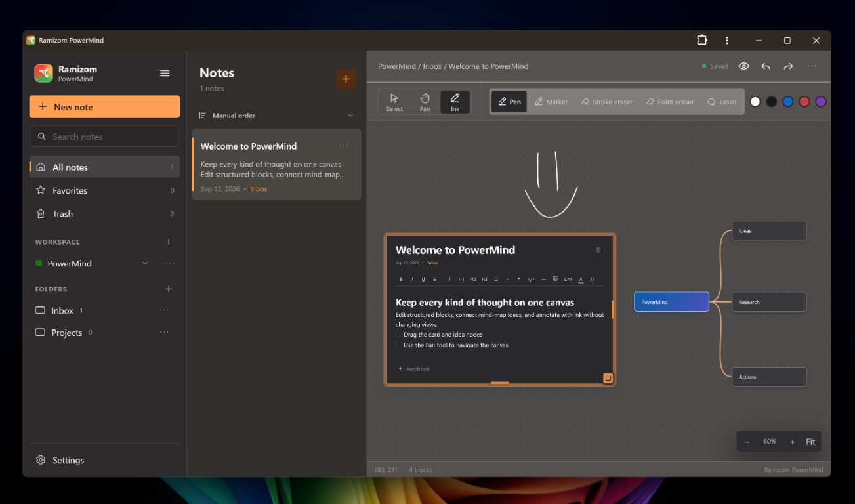Click the undo arrow in header
Viewport: 855px width, 504px height.
[766, 66]
